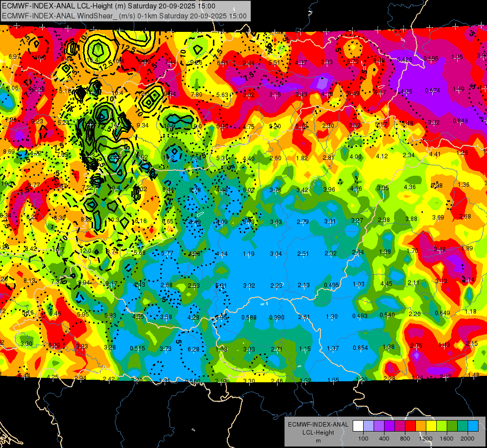Click the grid value 2.23
This screenshot has height=448, width=487.
click(x=277, y=286)
